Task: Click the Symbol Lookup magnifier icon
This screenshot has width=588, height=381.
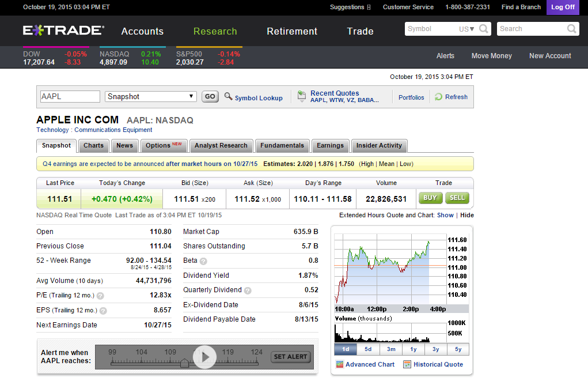Action: [228, 96]
